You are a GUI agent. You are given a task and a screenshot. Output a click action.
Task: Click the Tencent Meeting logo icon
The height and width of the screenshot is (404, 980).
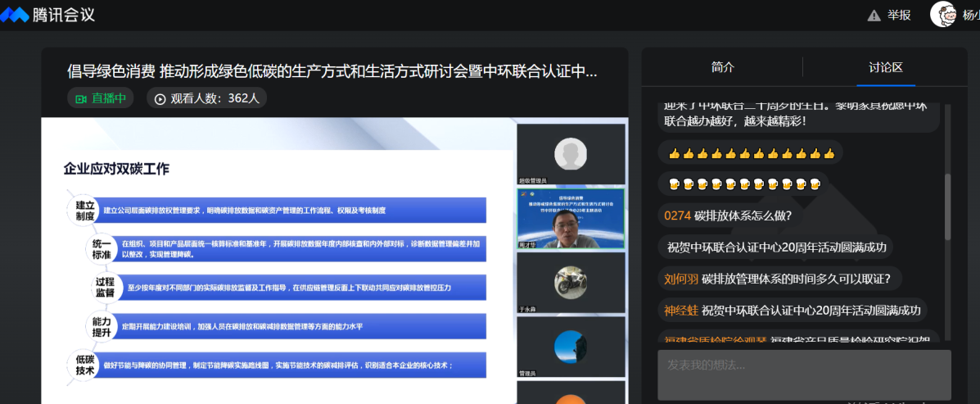point(15,15)
